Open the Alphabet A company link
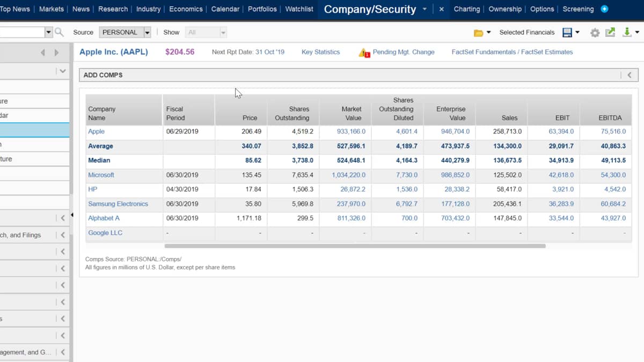Image resolution: width=644 pixels, height=362 pixels. click(104, 218)
